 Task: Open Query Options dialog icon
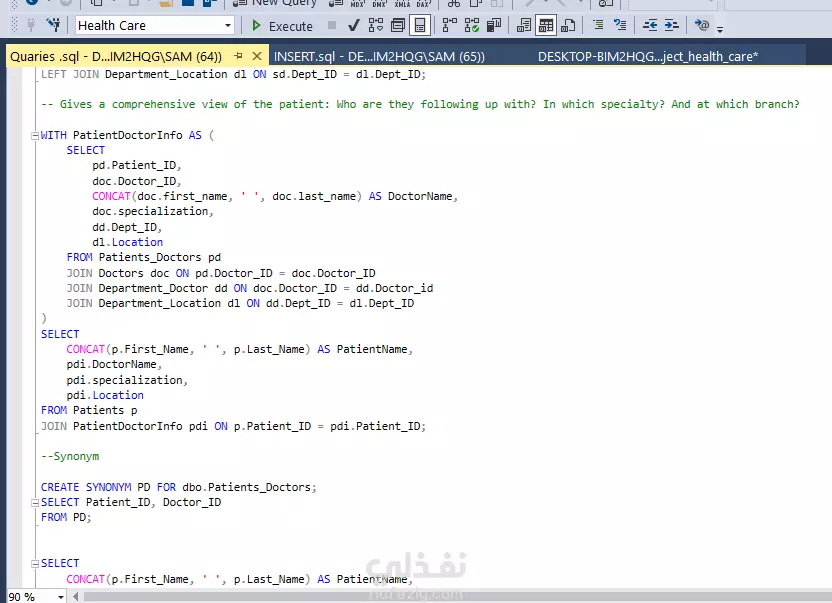coord(397,25)
